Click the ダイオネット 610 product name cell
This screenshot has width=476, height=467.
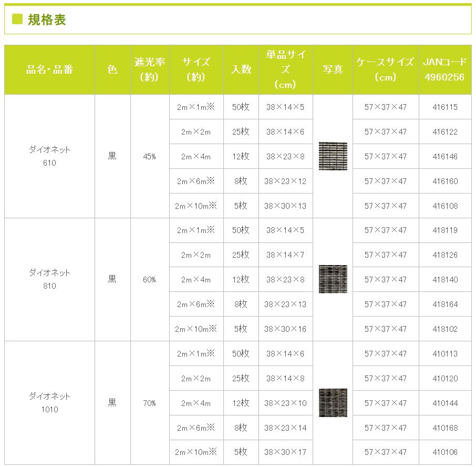[x=49, y=156]
